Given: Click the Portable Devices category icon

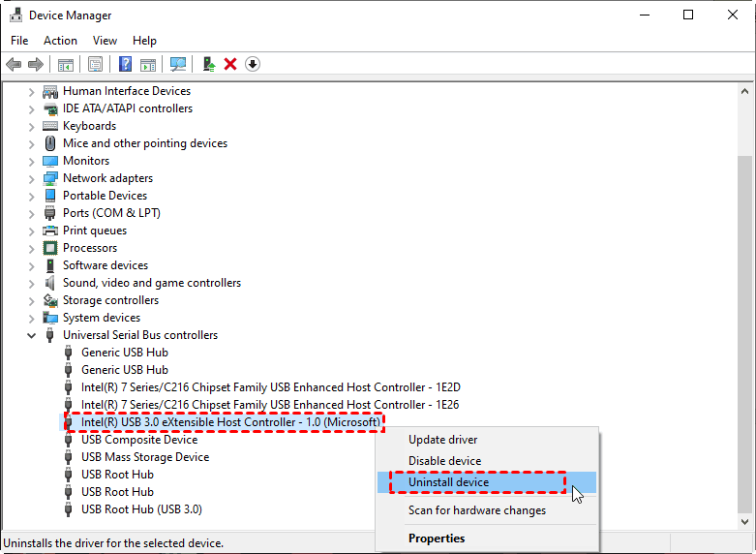Looking at the screenshot, I should pyautogui.click(x=50, y=196).
